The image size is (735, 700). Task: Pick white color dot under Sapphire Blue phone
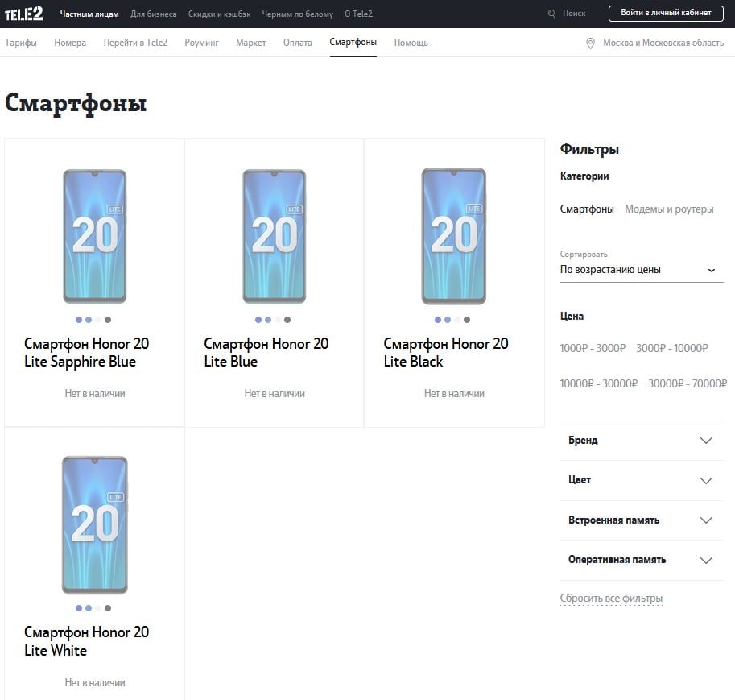click(x=98, y=320)
